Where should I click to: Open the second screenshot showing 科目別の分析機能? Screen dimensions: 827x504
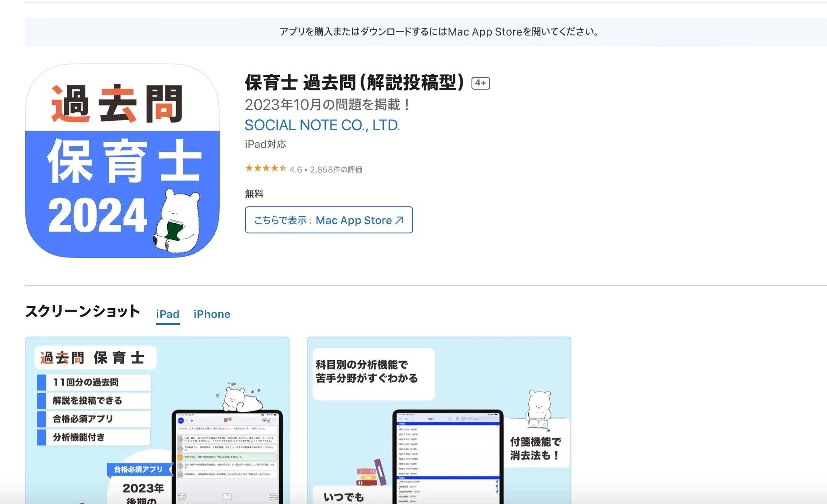click(x=439, y=420)
